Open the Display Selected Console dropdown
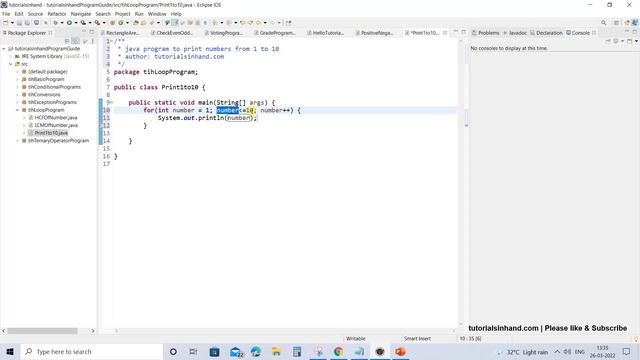 point(622,41)
